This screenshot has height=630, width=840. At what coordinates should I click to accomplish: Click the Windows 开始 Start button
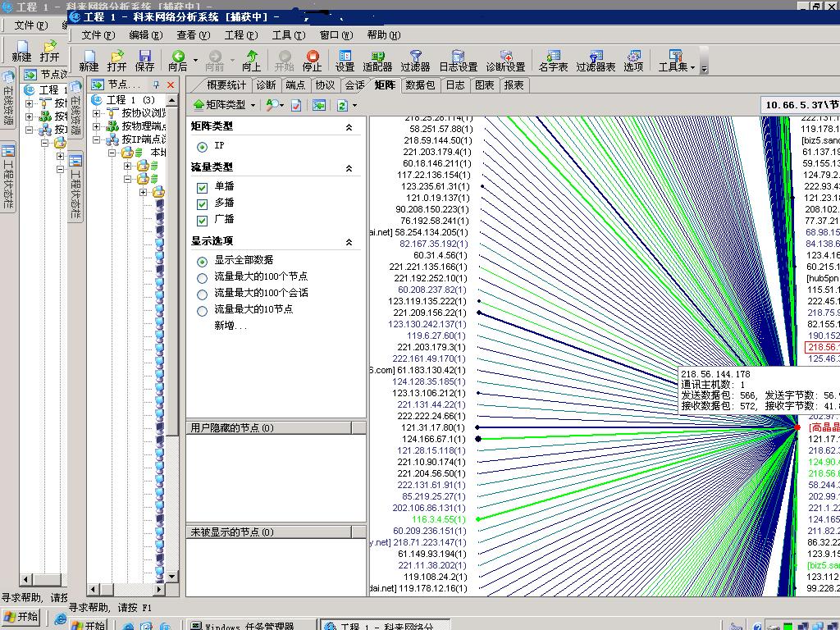[21, 617]
